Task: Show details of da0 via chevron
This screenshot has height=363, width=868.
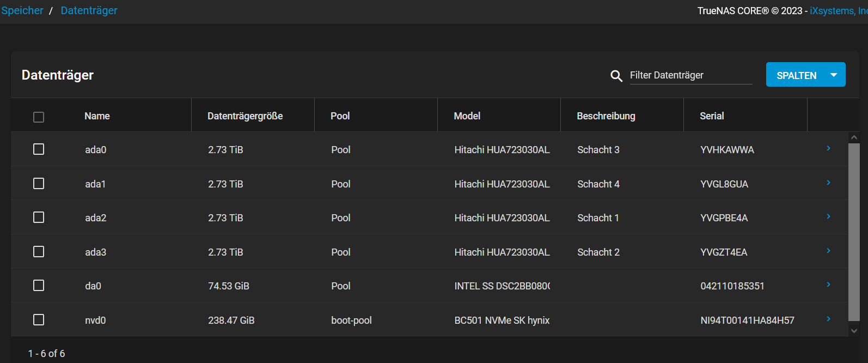Action: 828,285
